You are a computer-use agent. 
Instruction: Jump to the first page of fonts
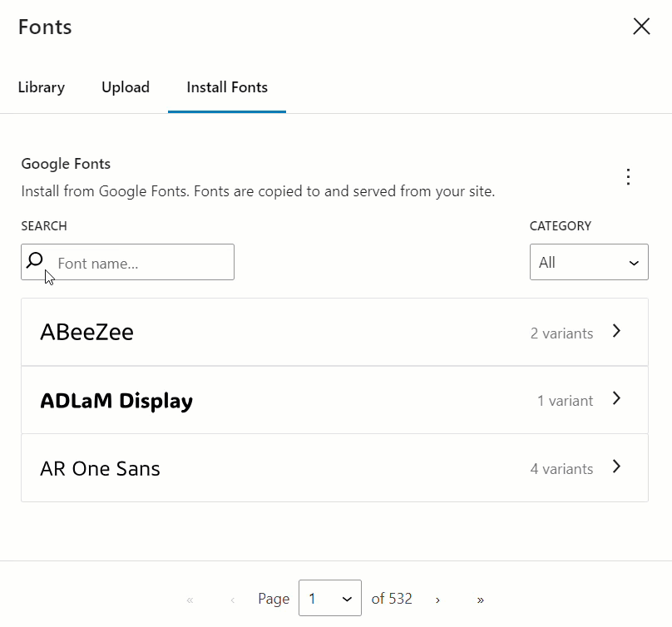tap(190, 600)
